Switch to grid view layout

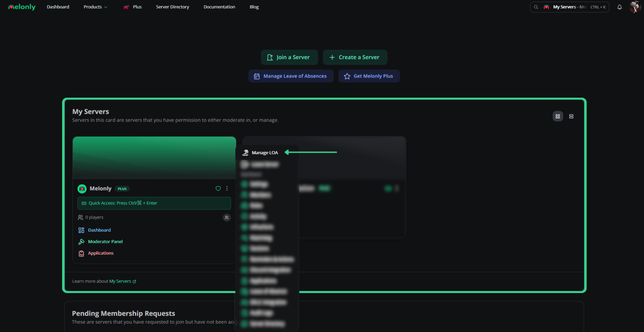point(558,116)
